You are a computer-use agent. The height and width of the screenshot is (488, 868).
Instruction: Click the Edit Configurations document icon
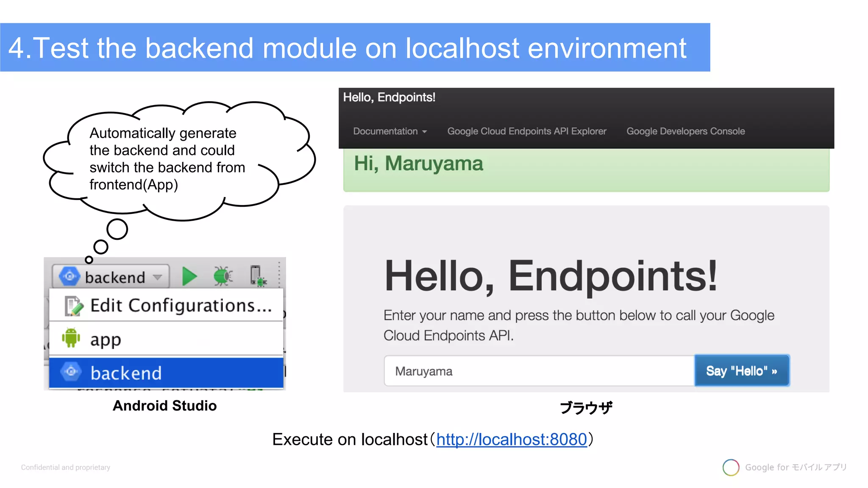coord(73,306)
